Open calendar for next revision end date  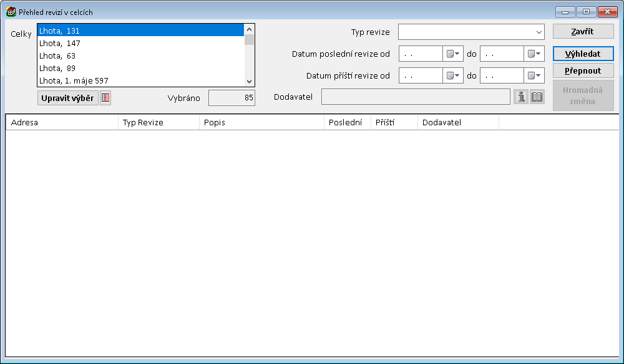click(x=534, y=75)
